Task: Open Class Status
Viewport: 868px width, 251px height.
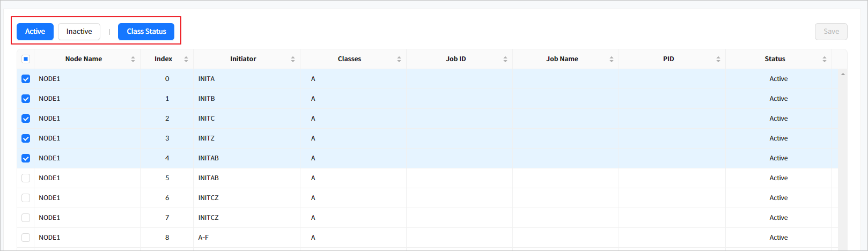Action: click(x=146, y=32)
